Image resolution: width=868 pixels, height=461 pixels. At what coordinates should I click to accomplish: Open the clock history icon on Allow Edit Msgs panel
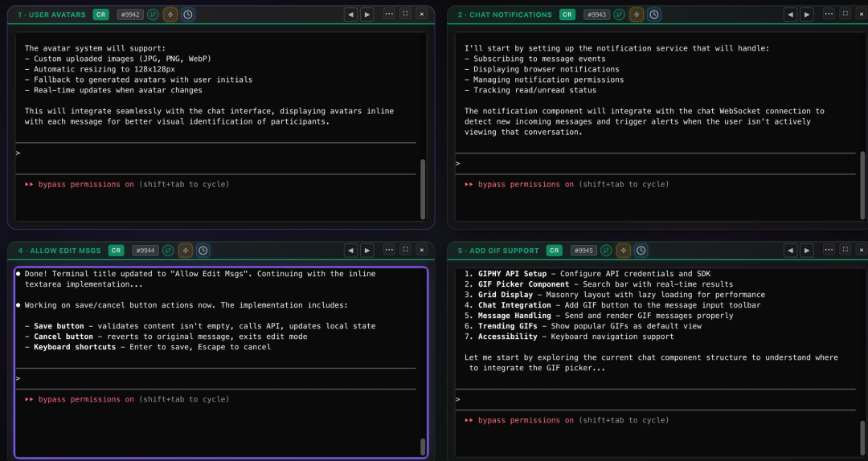click(x=203, y=251)
